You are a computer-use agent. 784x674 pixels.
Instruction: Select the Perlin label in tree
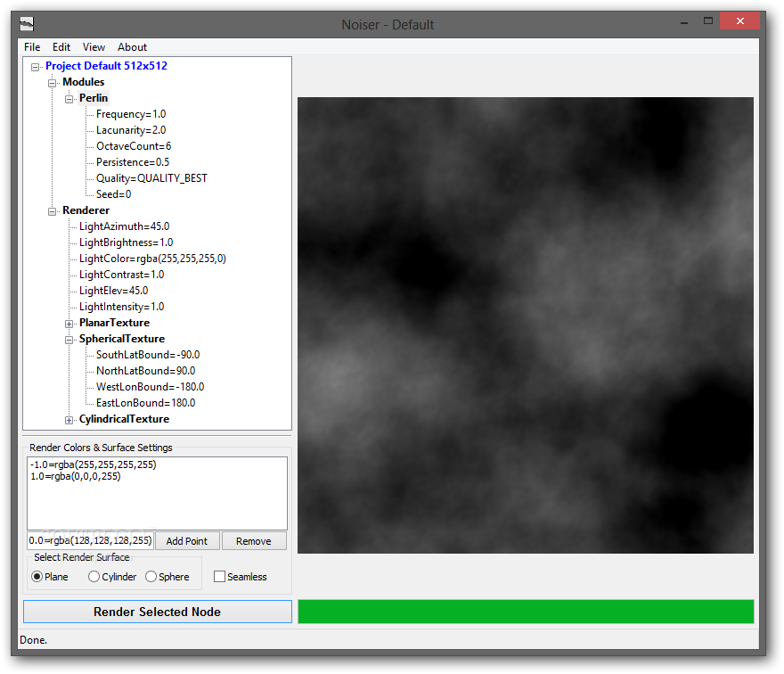click(94, 98)
